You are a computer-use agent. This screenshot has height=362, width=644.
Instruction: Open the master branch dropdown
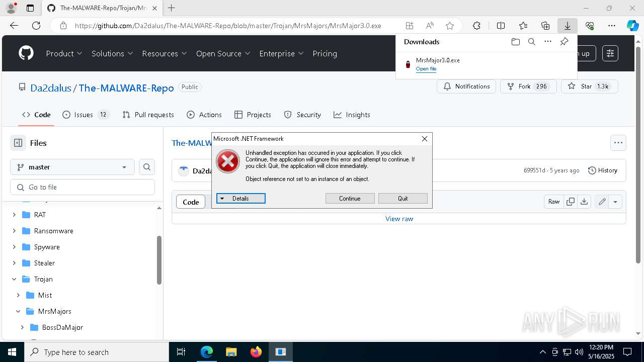72,167
